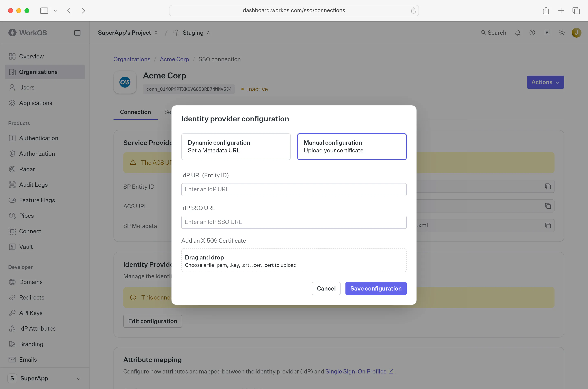
Task: Click Save configuration button
Action: pos(376,288)
